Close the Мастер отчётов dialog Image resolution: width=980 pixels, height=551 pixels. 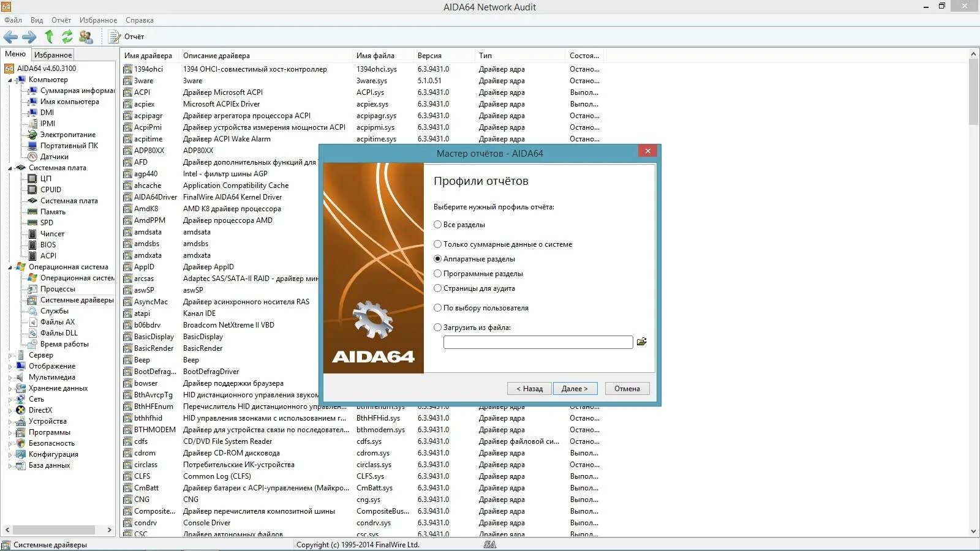tap(647, 151)
